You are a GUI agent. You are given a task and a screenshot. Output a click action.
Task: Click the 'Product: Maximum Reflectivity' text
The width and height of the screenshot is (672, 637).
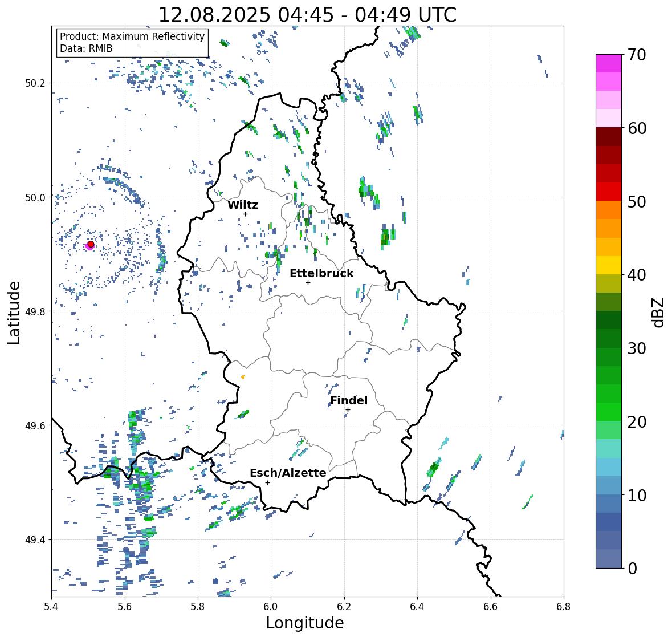coord(132,36)
